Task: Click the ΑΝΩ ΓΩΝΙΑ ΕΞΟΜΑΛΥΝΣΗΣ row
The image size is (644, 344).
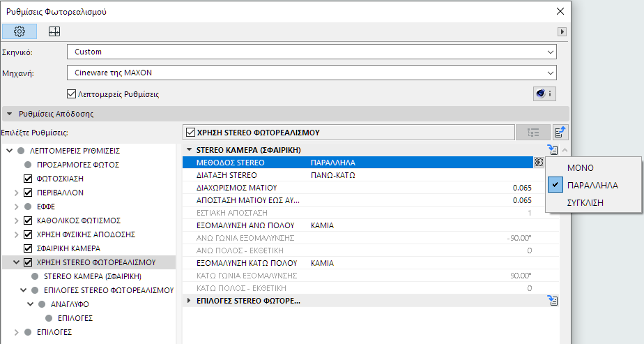Action: pyautogui.click(x=371, y=238)
